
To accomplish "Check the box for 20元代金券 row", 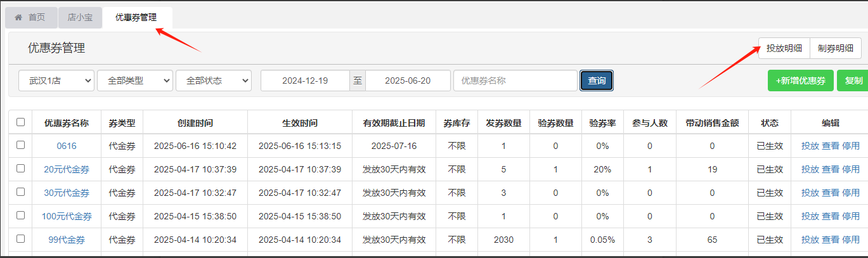I will point(20,169).
